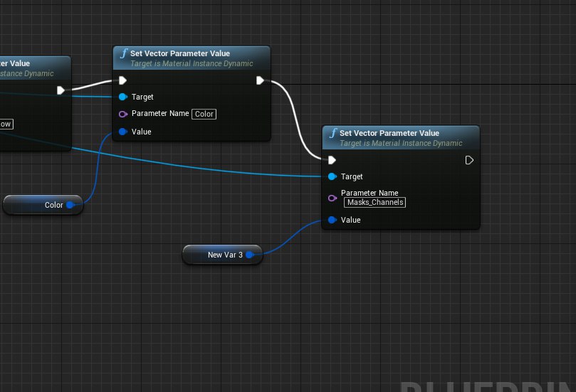Click unconnected output execution pin of Masks_Channels node
Screen dimensions: 576x392
click(469, 160)
